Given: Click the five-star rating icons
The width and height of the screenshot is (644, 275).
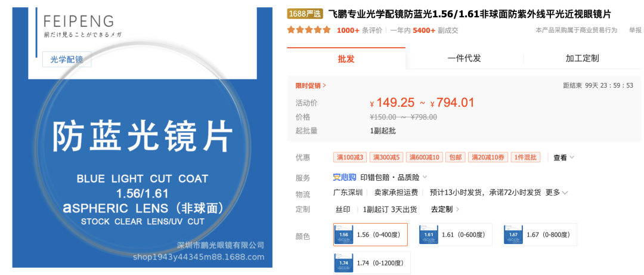Looking at the screenshot, I should [x=309, y=30].
